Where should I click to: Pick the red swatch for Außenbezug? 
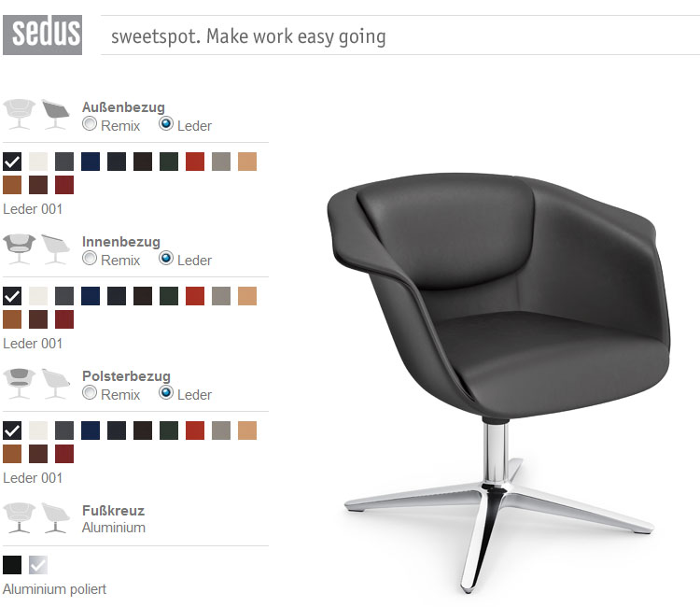(195, 162)
